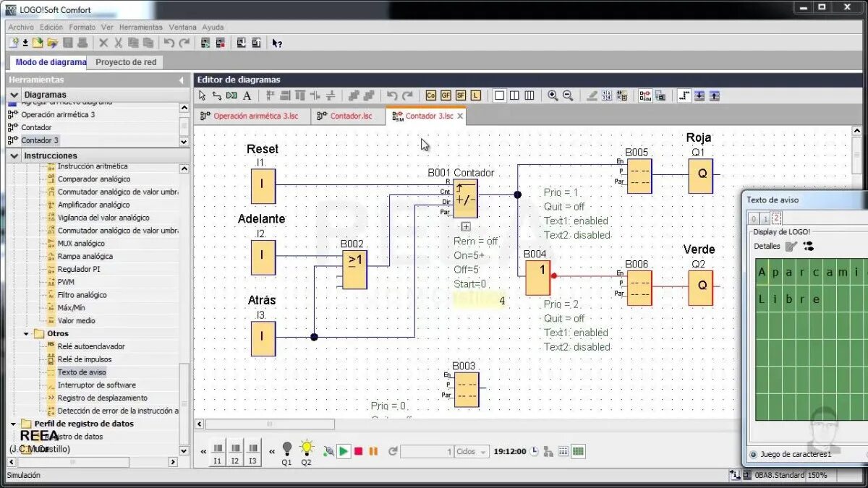Click the cycles number input field
This screenshot has height=488, width=868.
coord(427,451)
